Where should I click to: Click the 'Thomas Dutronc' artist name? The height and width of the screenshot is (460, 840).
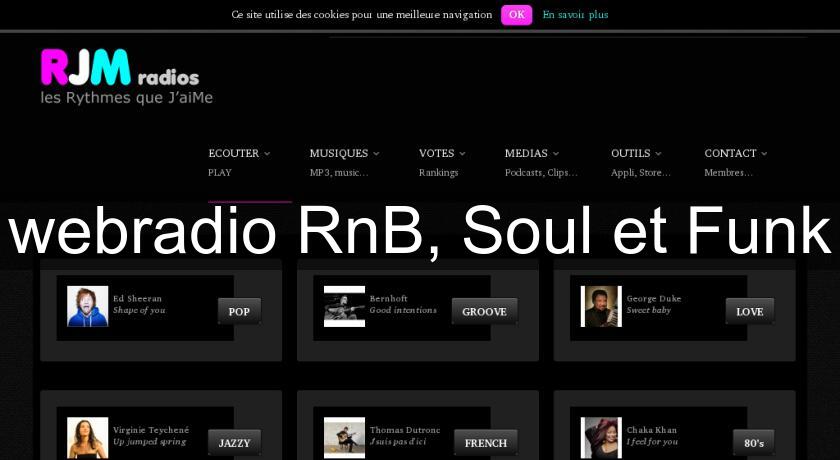(x=405, y=429)
